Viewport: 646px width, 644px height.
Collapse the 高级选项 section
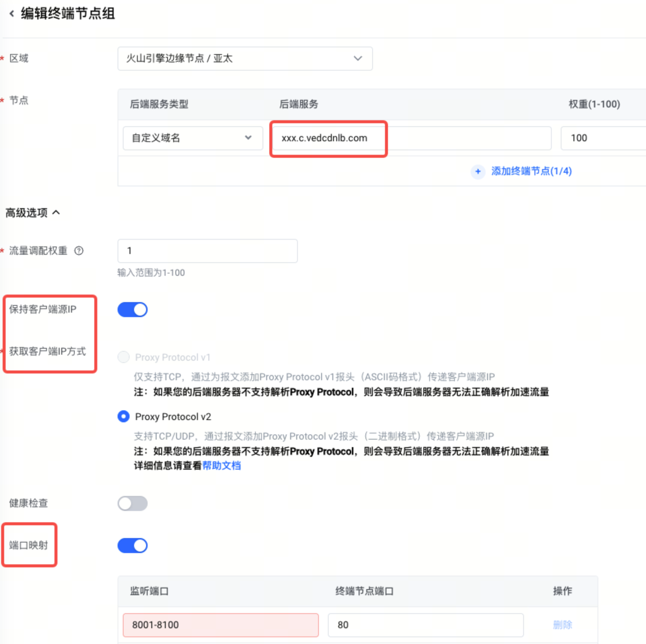pos(32,213)
